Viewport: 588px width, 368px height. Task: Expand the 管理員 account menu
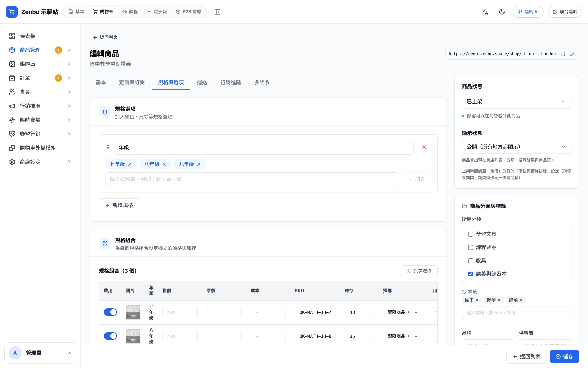[40, 353]
